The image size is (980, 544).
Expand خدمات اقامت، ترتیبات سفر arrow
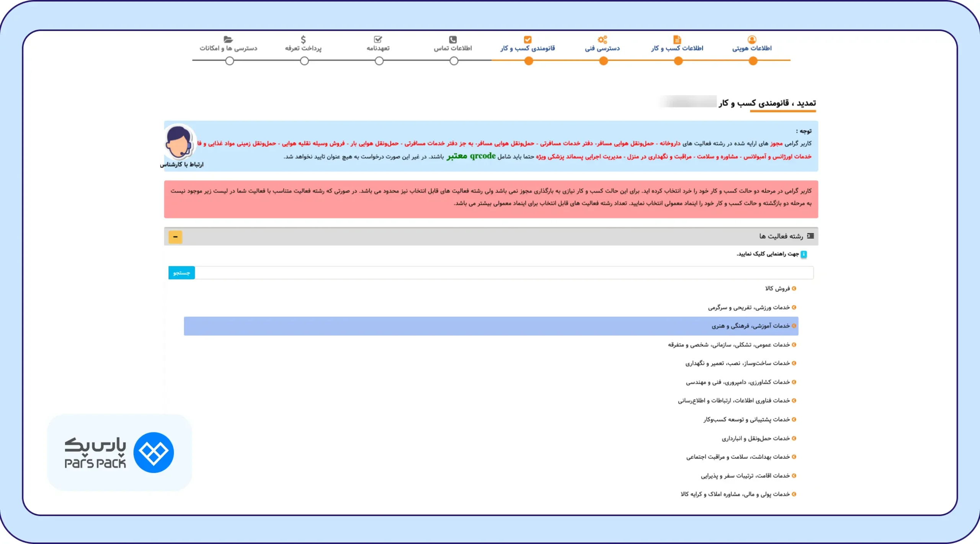[794, 476]
